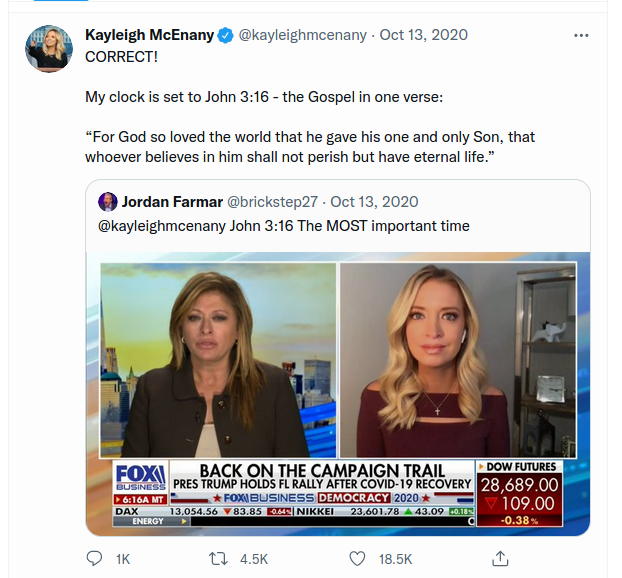Click the 4.5K retweets count
The width and height of the screenshot is (622, 578).
tap(253, 559)
